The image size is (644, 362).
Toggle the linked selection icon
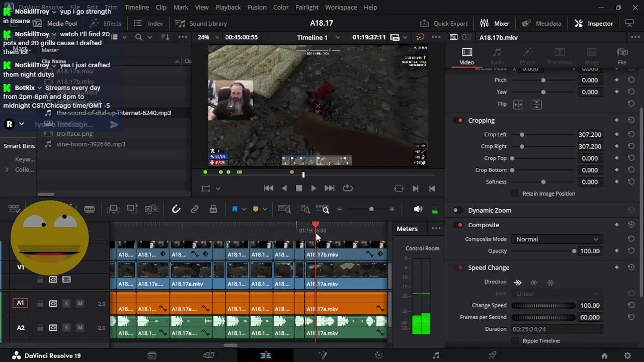click(x=195, y=209)
